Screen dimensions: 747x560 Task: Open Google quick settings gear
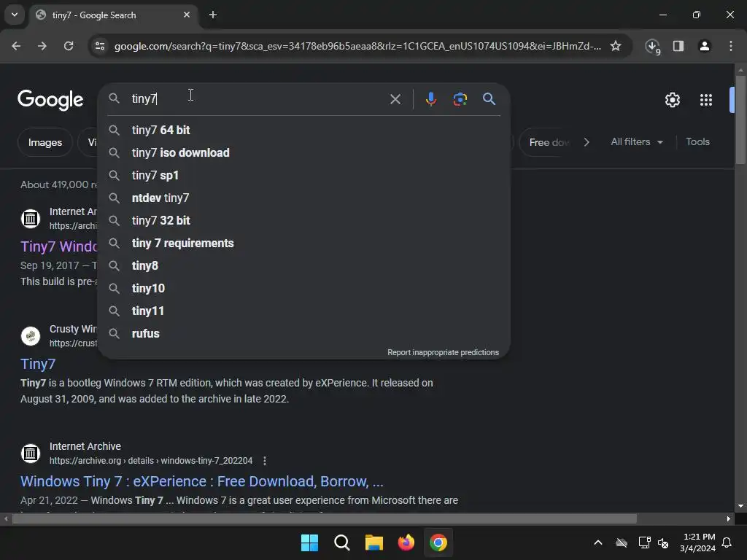coord(672,100)
